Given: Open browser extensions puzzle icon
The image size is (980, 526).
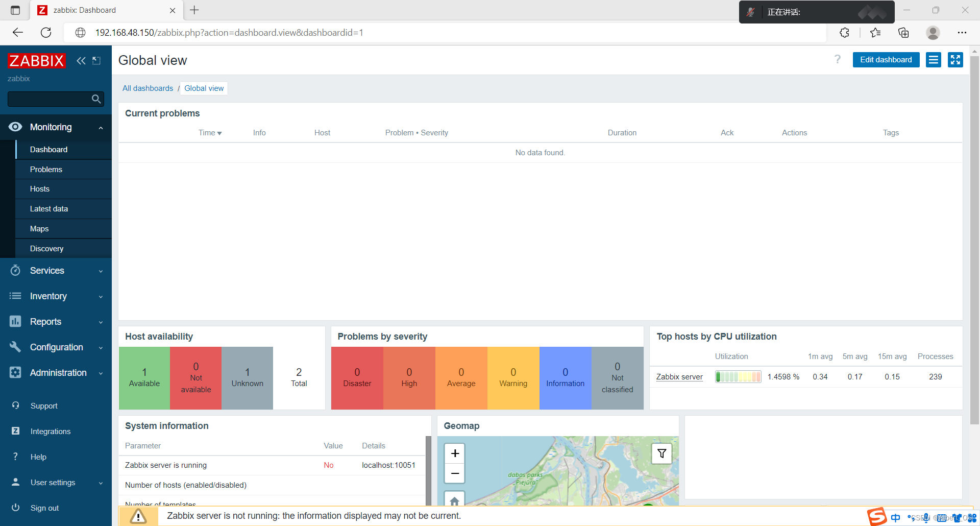Looking at the screenshot, I should tap(845, 33).
